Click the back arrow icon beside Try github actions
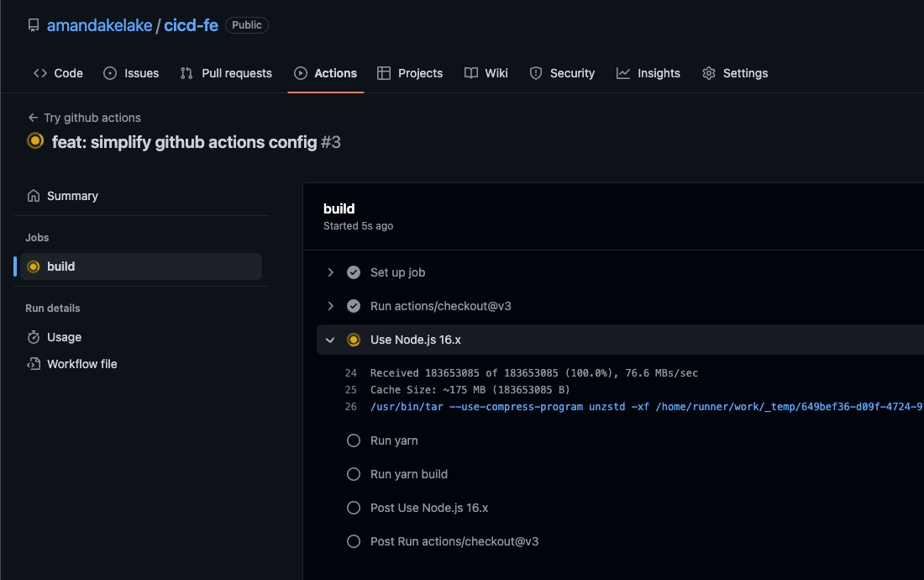Screen dimensions: 924x580 [33, 118]
